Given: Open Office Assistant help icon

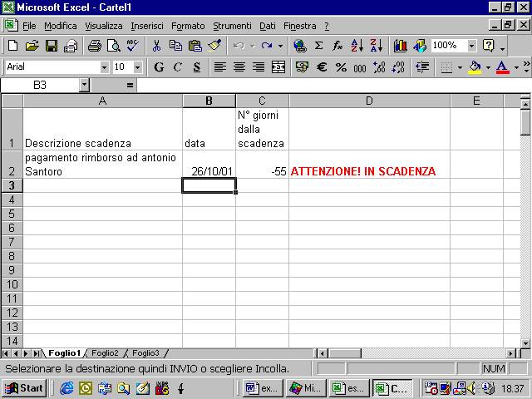Looking at the screenshot, I should (x=489, y=46).
